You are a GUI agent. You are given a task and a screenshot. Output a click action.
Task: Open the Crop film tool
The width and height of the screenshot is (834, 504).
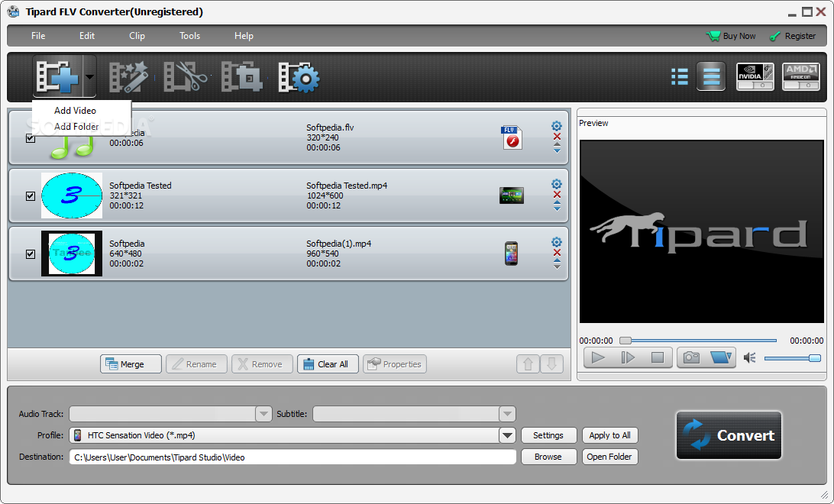pyautogui.click(x=242, y=77)
